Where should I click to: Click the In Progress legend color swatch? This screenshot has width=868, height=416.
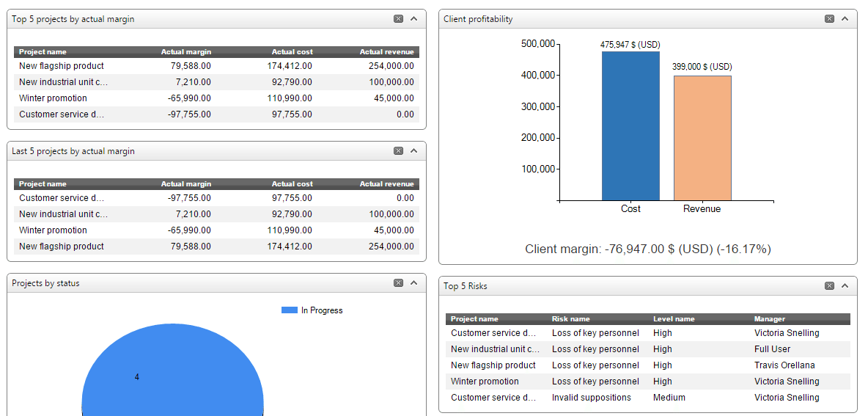tap(290, 310)
